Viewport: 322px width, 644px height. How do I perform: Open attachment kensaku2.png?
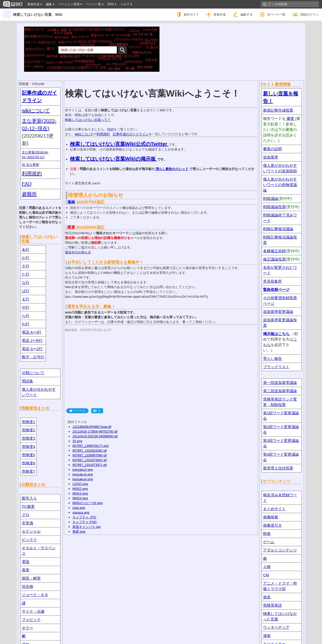coord(83,470)
